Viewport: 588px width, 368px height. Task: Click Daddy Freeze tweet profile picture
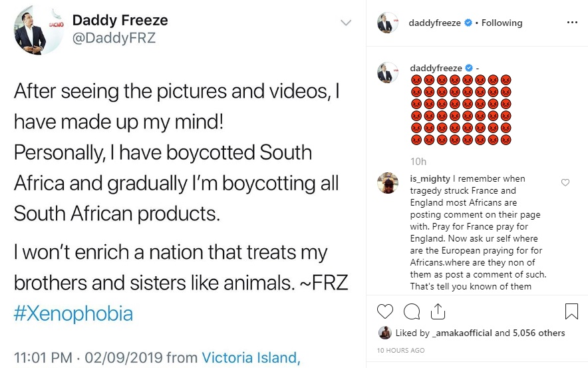[31, 30]
